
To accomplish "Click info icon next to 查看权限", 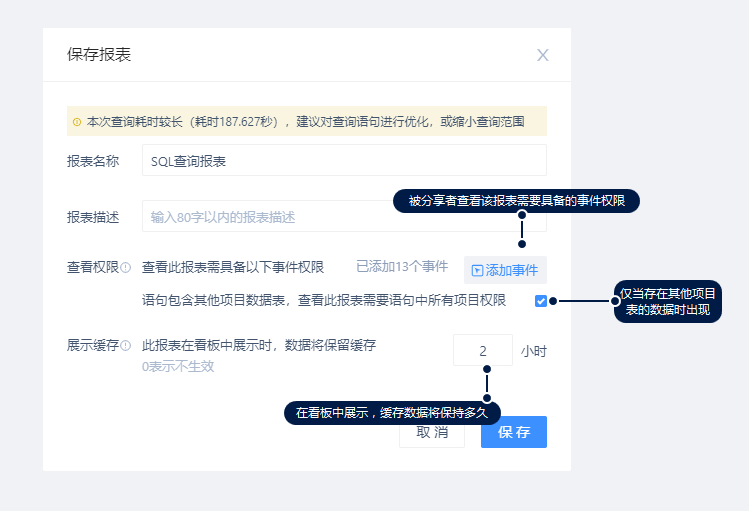I will pyautogui.click(x=126, y=267).
